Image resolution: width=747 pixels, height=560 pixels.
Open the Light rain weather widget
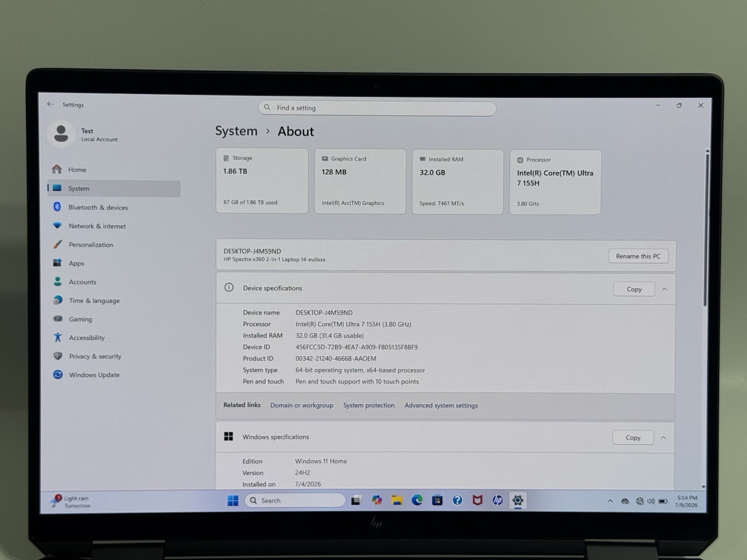(x=71, y=502)
